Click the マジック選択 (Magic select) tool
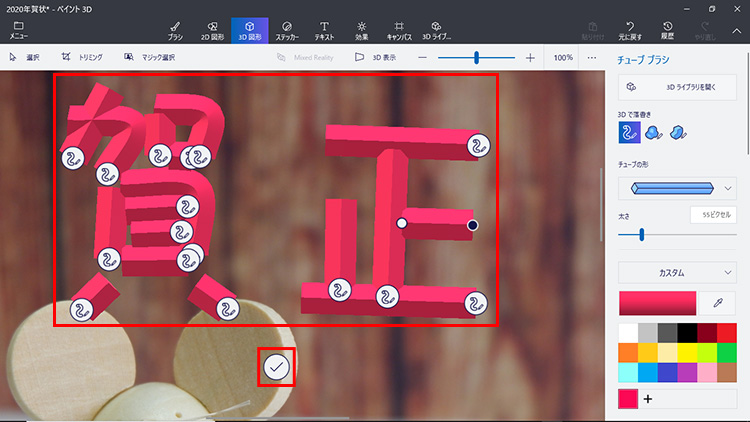 pyautogui.click(x=150, y=58)
